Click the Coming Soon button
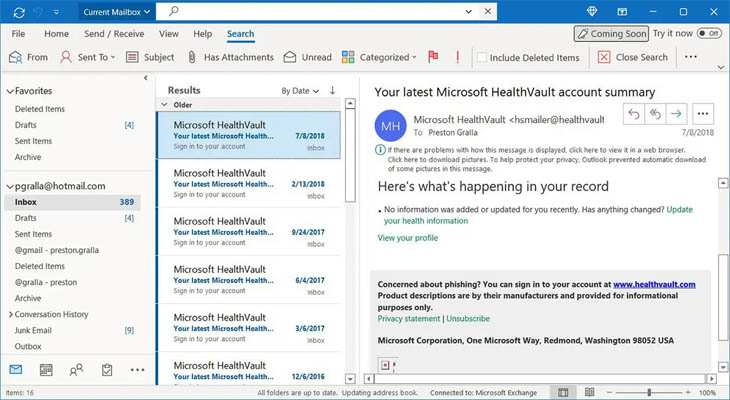The height and width of the screenshot is (400, 730). 611,34
